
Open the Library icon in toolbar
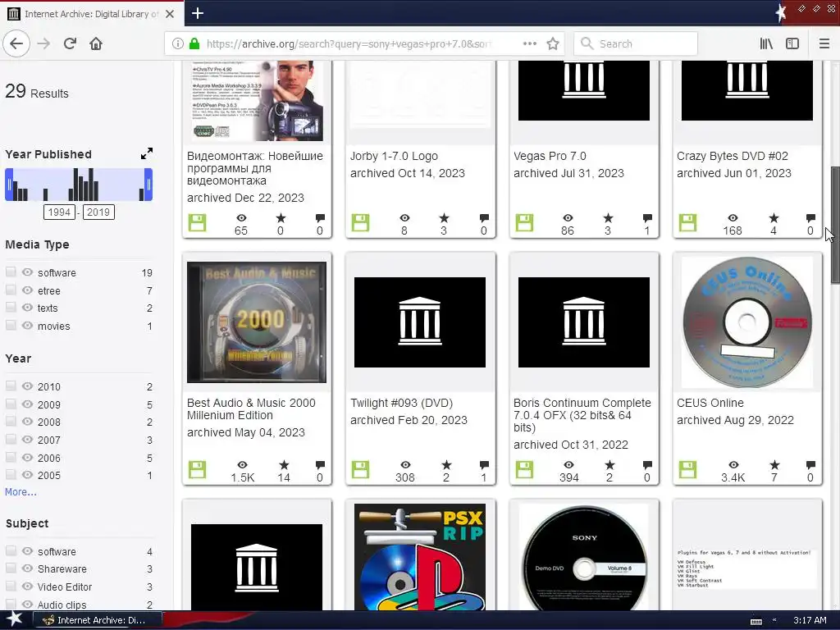coord(766,43)
